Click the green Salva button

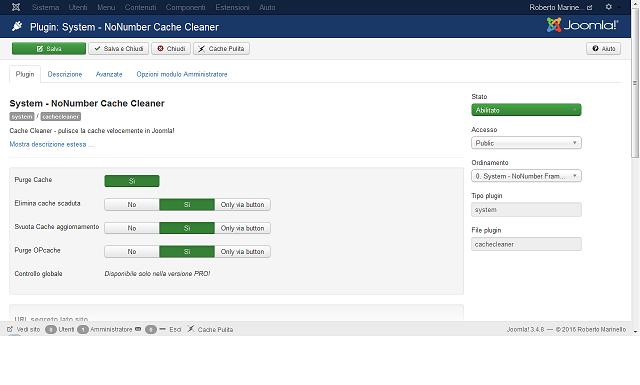click(49, 49)
